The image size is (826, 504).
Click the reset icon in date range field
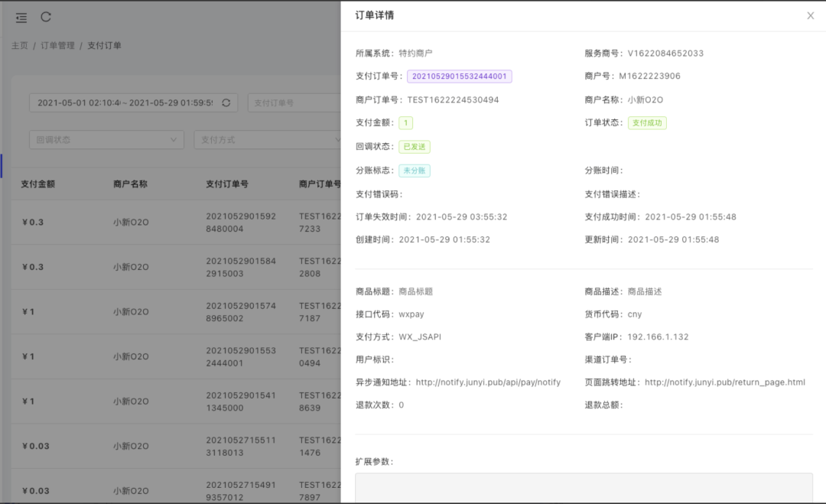tap(226, 102)
